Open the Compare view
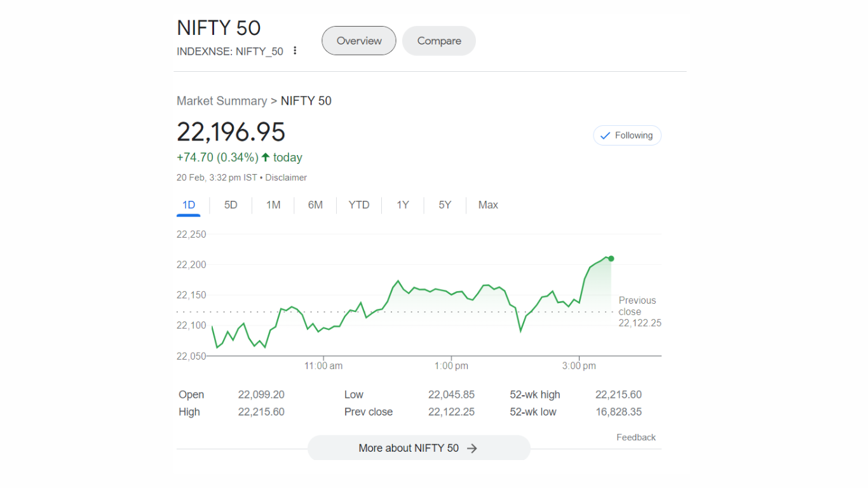 click(439, 41)
